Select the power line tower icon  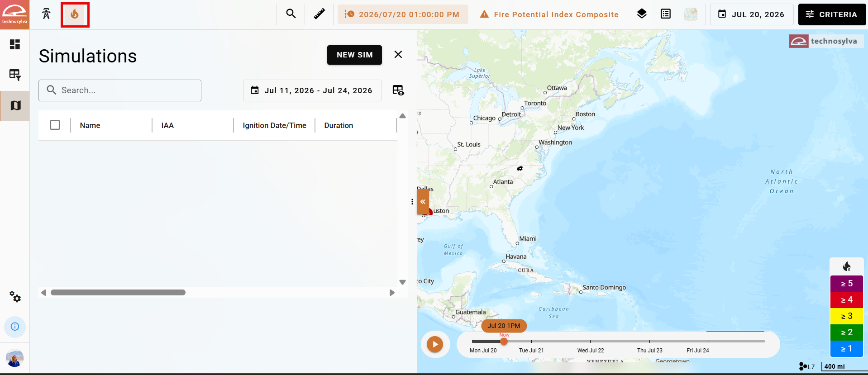[x=46, y=14]
